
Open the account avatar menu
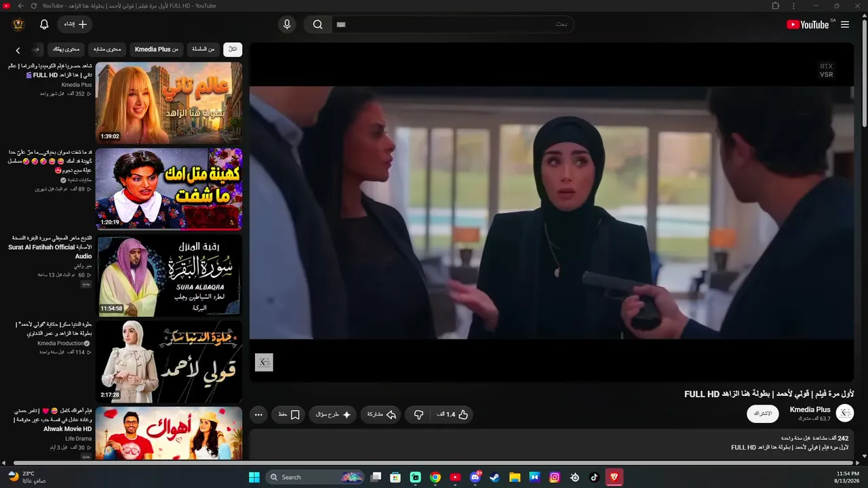[x=18, y=24]
